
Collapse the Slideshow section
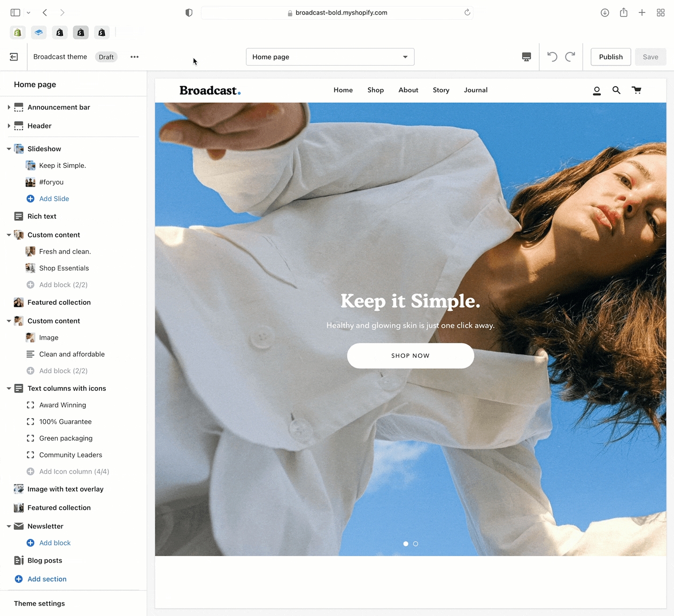click(x=9, y=149)
